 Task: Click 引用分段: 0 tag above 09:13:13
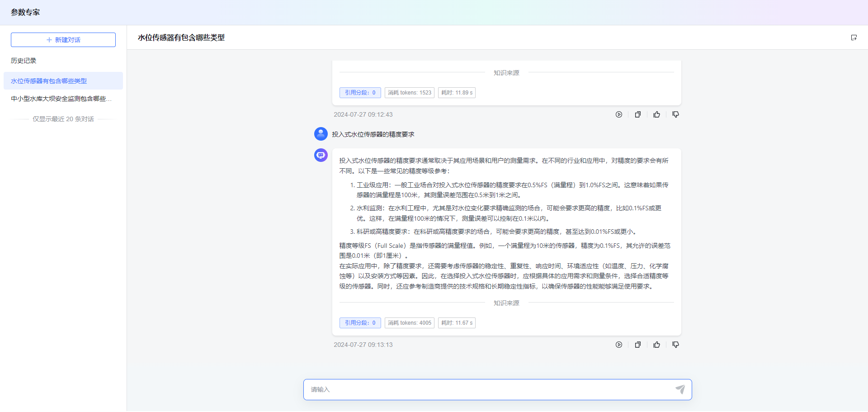pyautogui.click(x=360, y=323)
